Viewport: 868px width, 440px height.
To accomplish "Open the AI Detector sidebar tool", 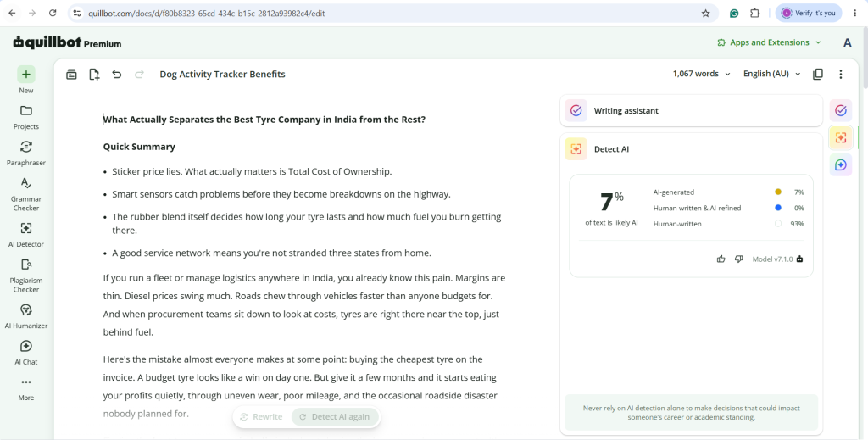I will click(26, 234).
